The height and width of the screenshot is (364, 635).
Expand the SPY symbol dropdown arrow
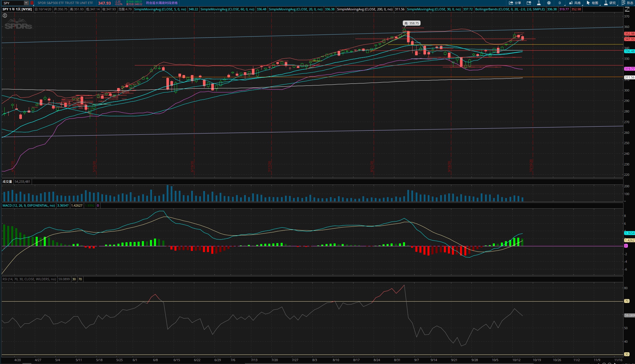coord(26,3)
